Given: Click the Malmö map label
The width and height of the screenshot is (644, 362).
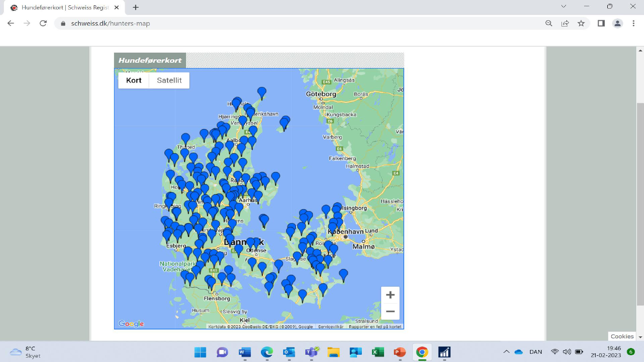Looking at the screenshot, I should (364, 246).
